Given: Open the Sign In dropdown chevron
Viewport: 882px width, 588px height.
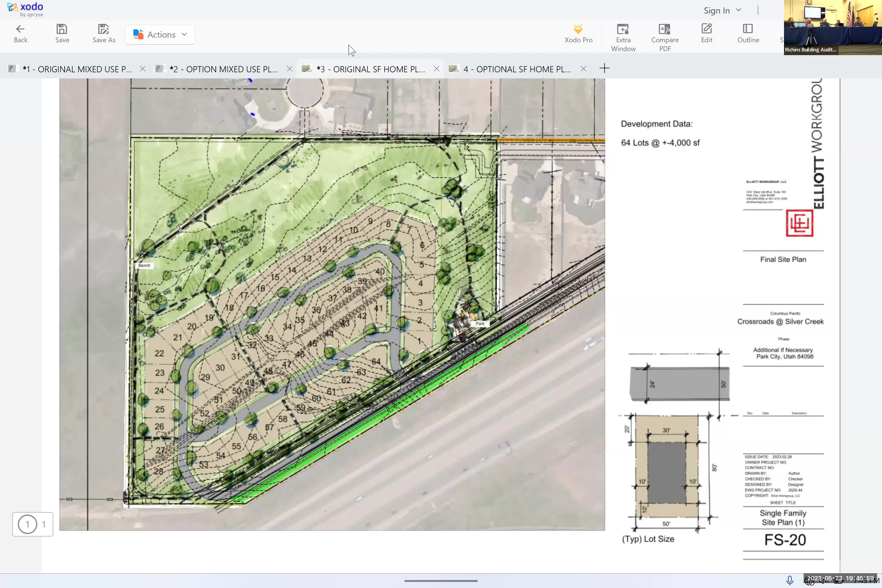Looking at the screenshot, I should (738, 10).
